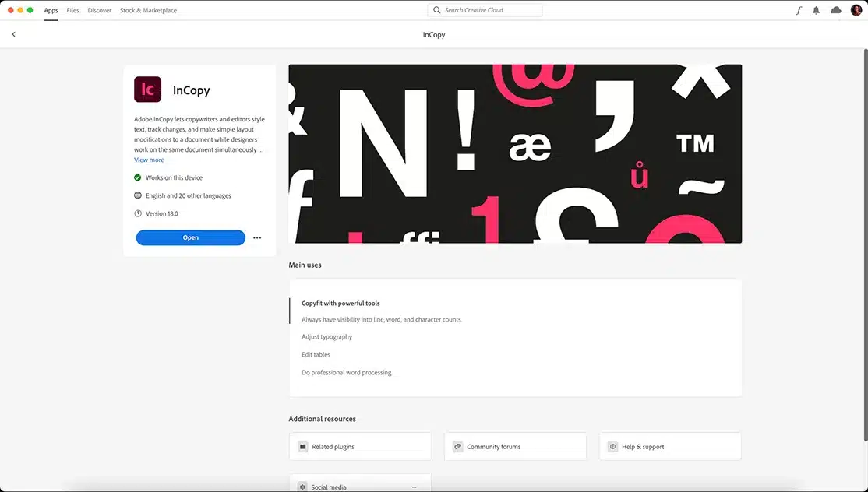Select Adjust typography use item

point(326,336)
